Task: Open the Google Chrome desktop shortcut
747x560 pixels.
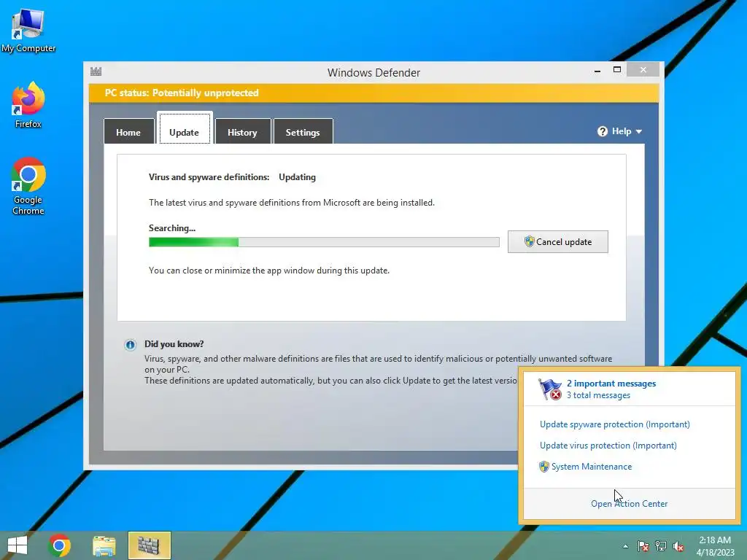Action: (x=28, y=186)
